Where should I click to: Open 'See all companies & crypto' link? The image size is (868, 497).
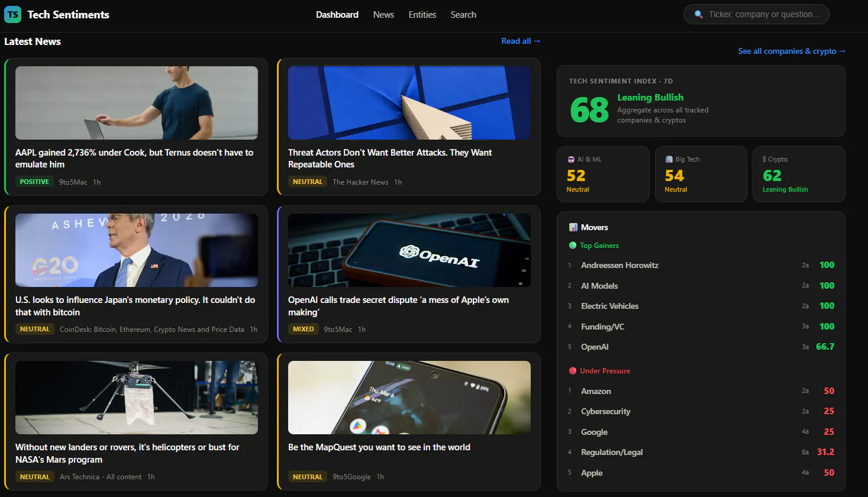pos(792,51)
